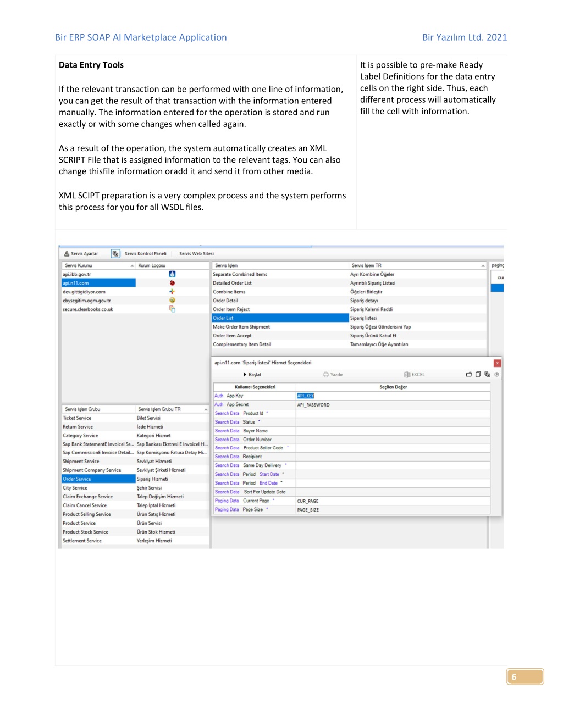Click the Current Page value field
This screenshot has width=563, height=728.
tap(393, 501)
